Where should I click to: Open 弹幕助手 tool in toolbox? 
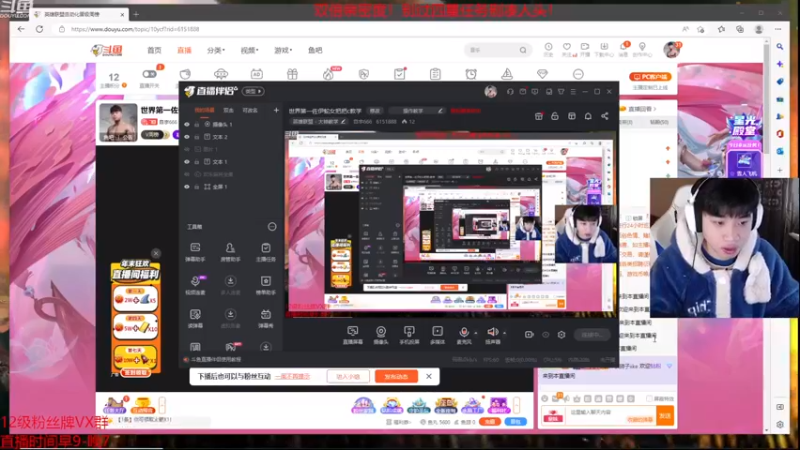195,252
